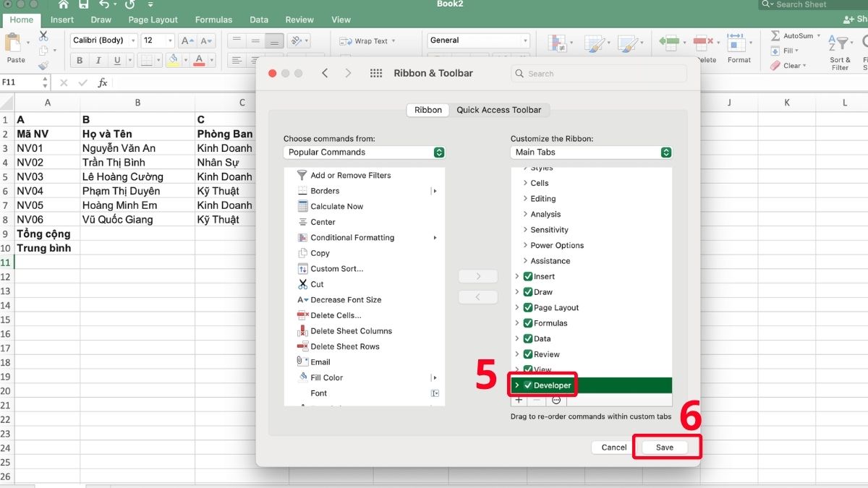Click the Conditional Formatting ribbon icon

point(556,44)
